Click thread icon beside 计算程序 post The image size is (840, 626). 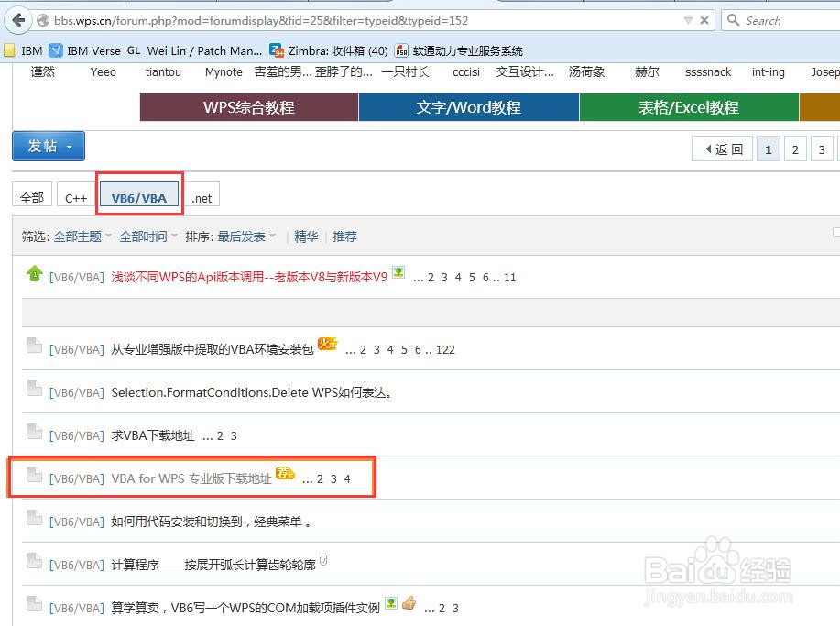click(x=34, y=561)
